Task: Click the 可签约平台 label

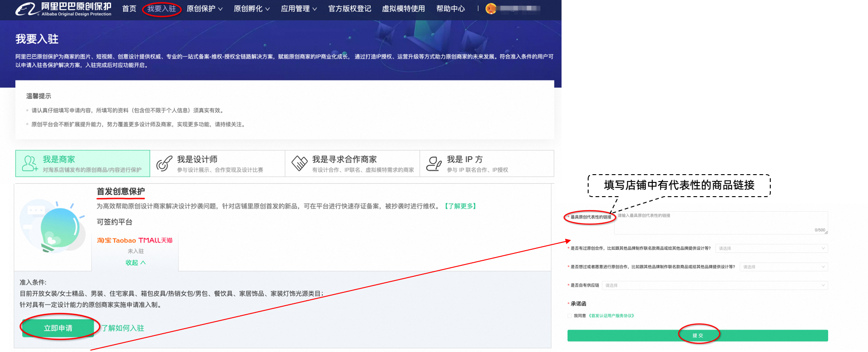Action: [114, 222]
